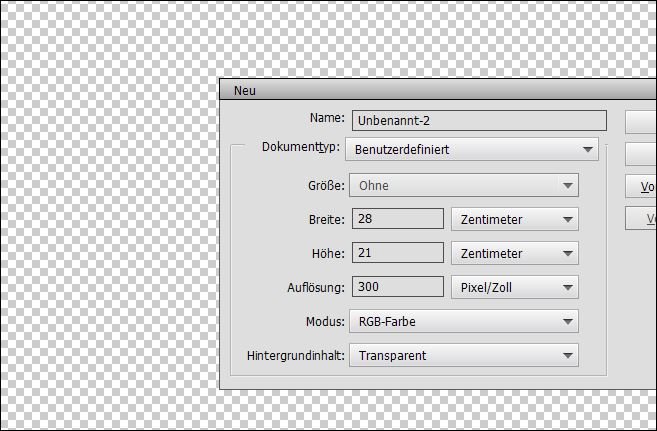Click the Name field containing Unbenannt-2
This screenshot has height=431, width=657.
pos(478,120)
